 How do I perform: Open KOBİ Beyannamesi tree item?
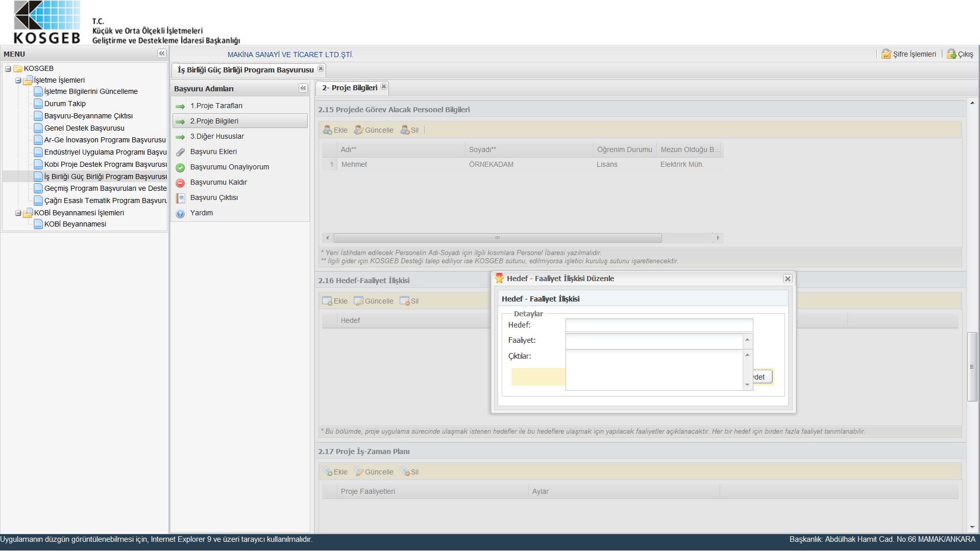(x=75, y=224)
